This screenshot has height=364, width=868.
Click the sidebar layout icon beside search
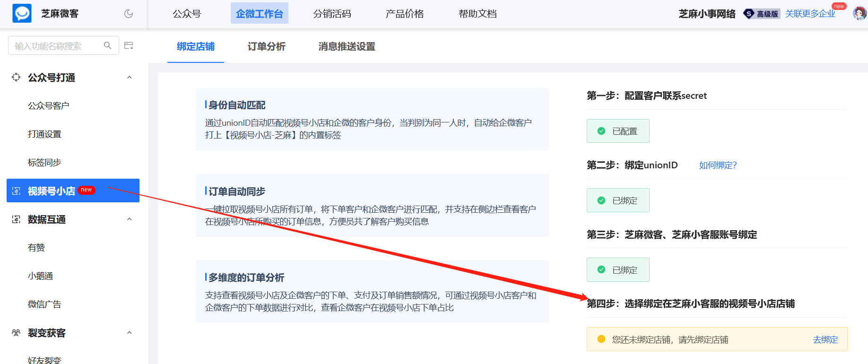pos(129,45)
